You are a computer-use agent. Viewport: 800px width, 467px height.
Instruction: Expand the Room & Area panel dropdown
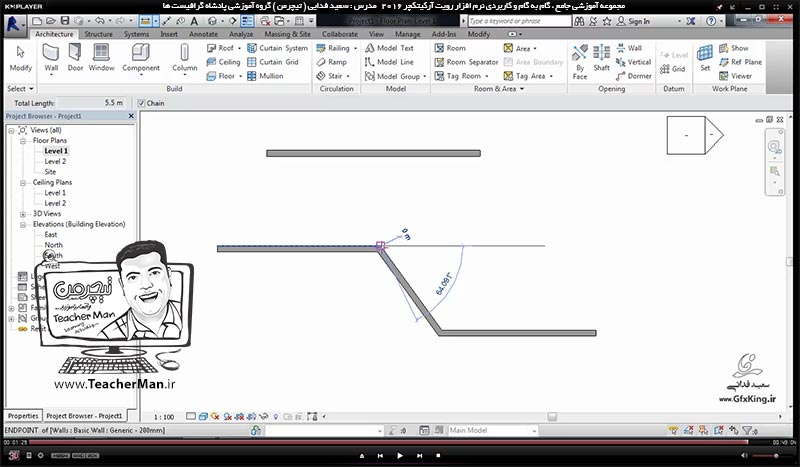[521, 88]
